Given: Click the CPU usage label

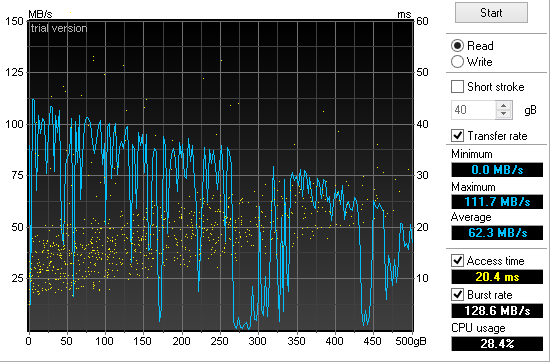Looking at the screenshot, I should point(478,328).
